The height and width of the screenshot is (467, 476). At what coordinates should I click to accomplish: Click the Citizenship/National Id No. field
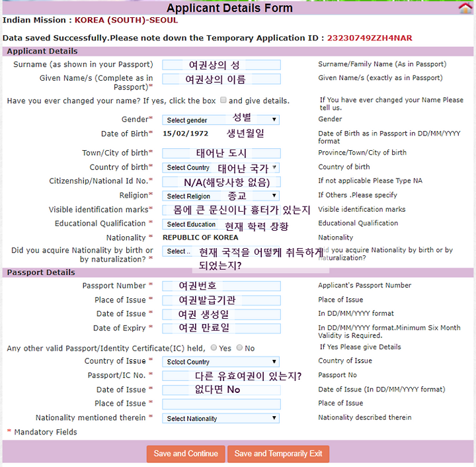221,181
